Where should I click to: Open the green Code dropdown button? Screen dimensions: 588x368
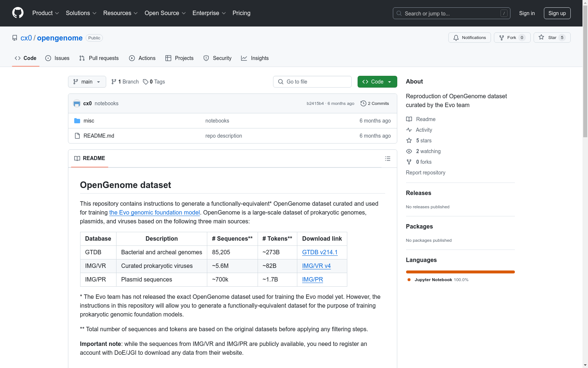(x=377, y=82)
